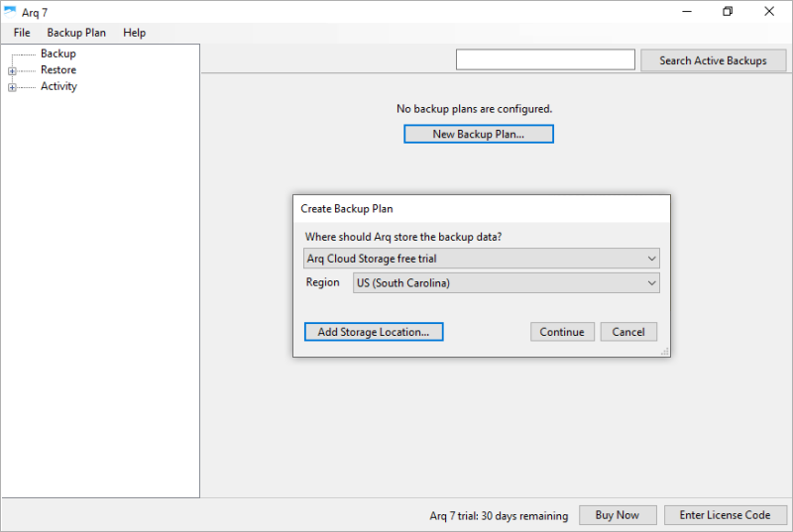Screen dimensions: 793x532
Task: Close the Arq 7 window
Action: 769,11
